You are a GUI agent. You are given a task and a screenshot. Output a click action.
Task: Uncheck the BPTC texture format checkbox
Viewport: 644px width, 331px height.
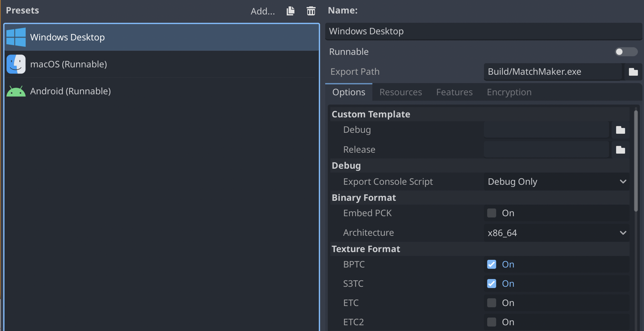pyautogui.click(x=491, y=264)
